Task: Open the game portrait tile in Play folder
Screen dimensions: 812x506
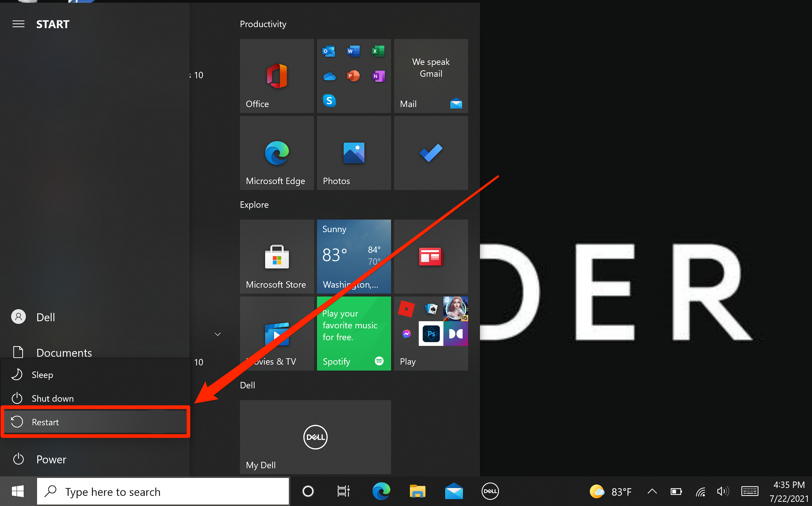Action: click(x=456, y=309)
